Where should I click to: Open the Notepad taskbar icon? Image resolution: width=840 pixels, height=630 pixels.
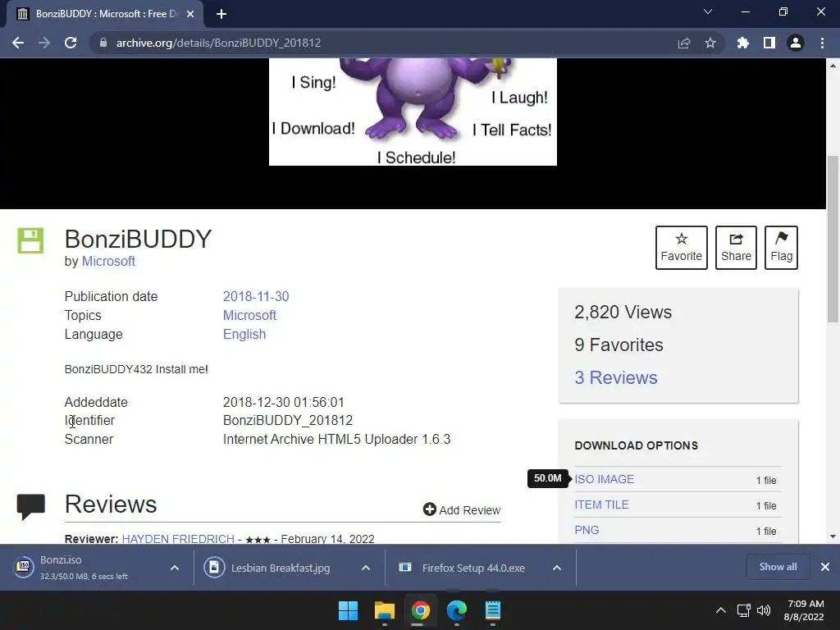[492, 610]
